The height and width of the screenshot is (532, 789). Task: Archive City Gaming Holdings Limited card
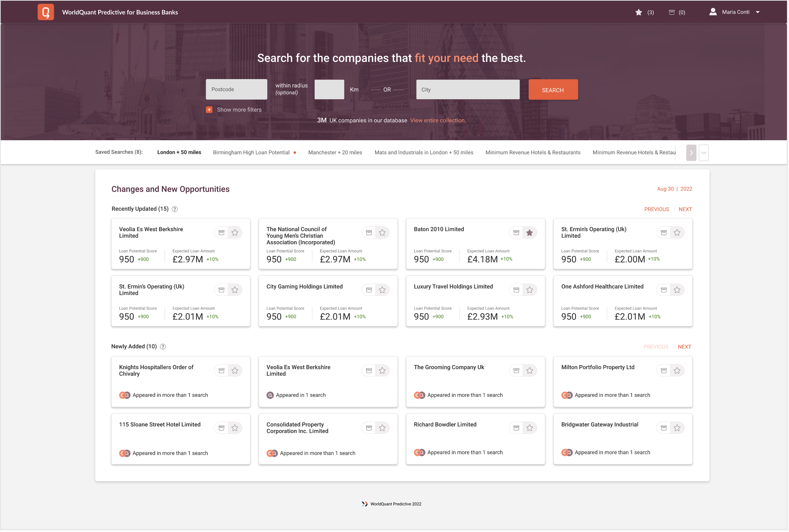[369, 290]
